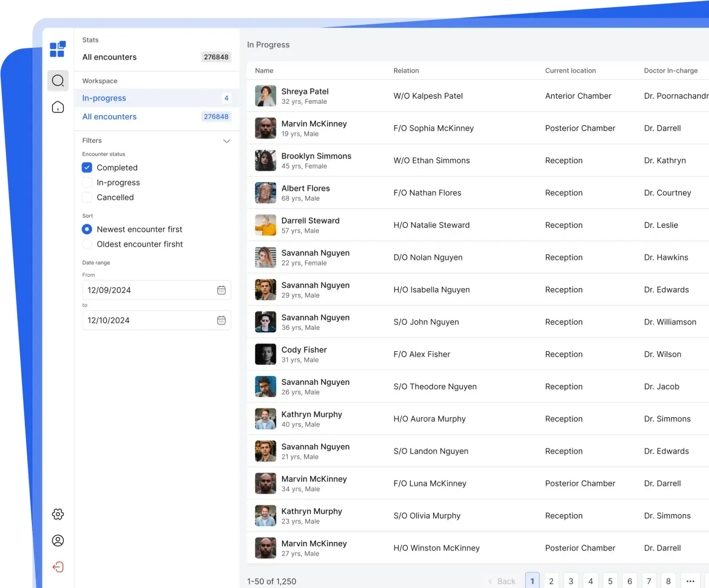Go to page 1
Screen dimensions: 709x588
(x=532, y=582)
